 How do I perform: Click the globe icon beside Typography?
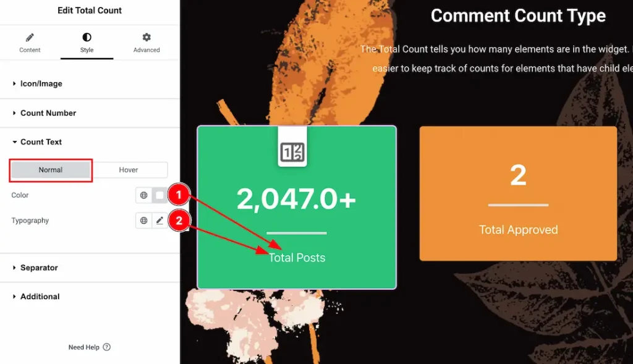click(x=144, y=221)
